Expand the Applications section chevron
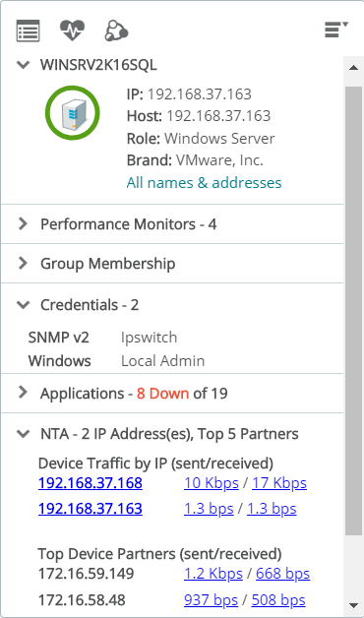This screenshot has height=618, width=364. point(24,393)
